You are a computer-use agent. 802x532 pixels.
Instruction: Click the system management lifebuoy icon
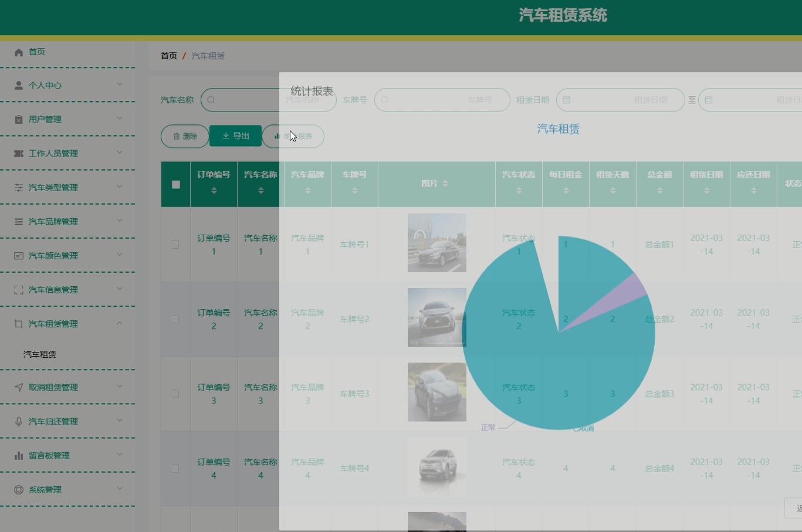click(19, 489)
